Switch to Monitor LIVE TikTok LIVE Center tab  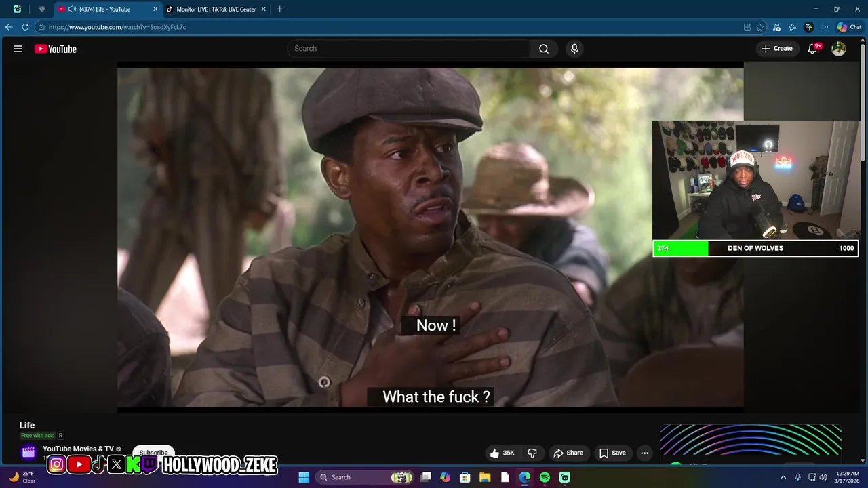pyautogui.click(x=216, y=9)
